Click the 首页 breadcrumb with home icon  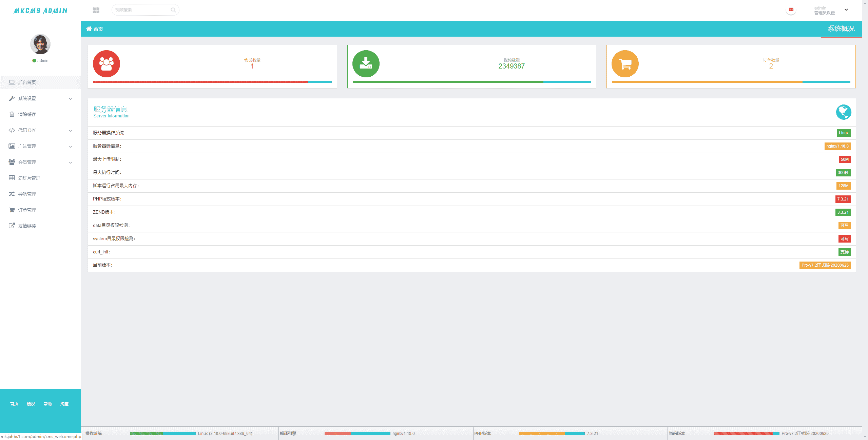[95, 29]
